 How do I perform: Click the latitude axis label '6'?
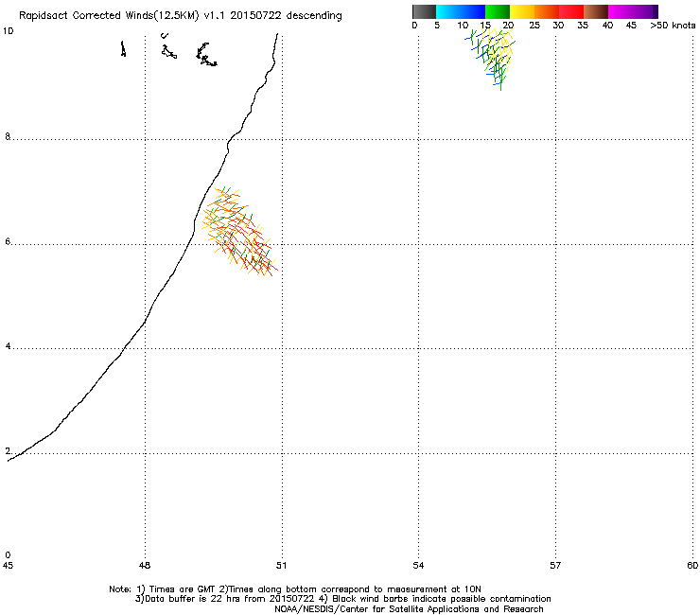[x=8, y=241]
